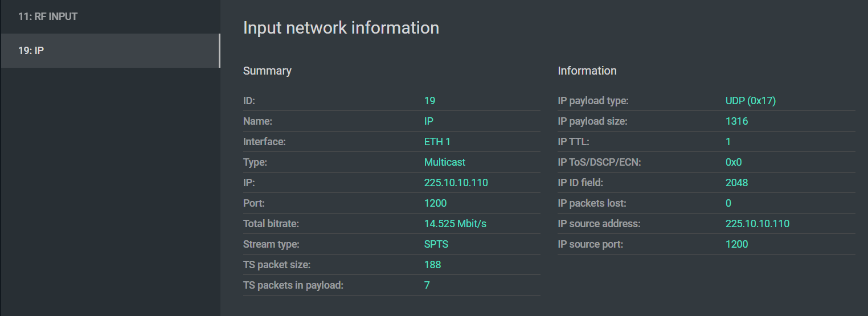Click the TS packets in payload value

pyautogui.click(x=427, y=285)
